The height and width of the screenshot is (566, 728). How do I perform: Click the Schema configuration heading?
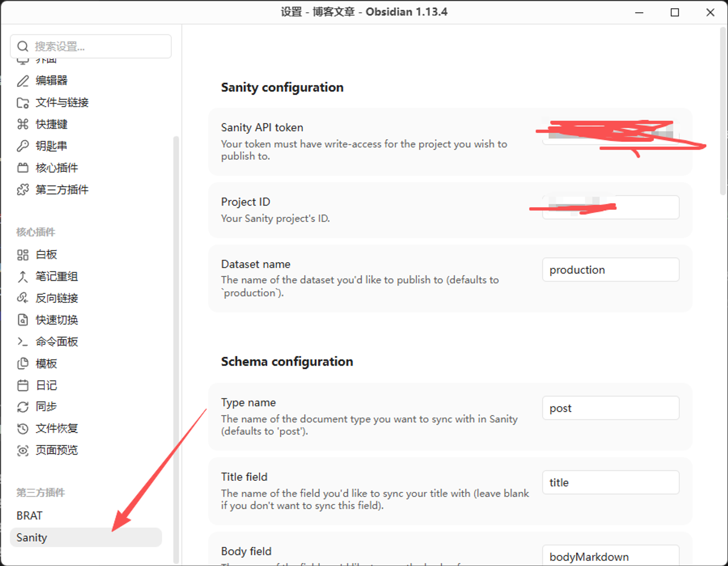pos(287,362)
